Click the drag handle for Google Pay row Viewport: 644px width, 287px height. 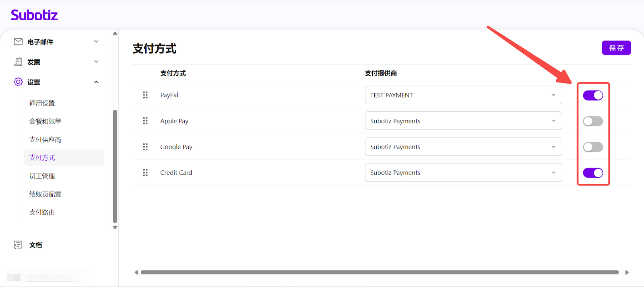[x=145, y=147]
